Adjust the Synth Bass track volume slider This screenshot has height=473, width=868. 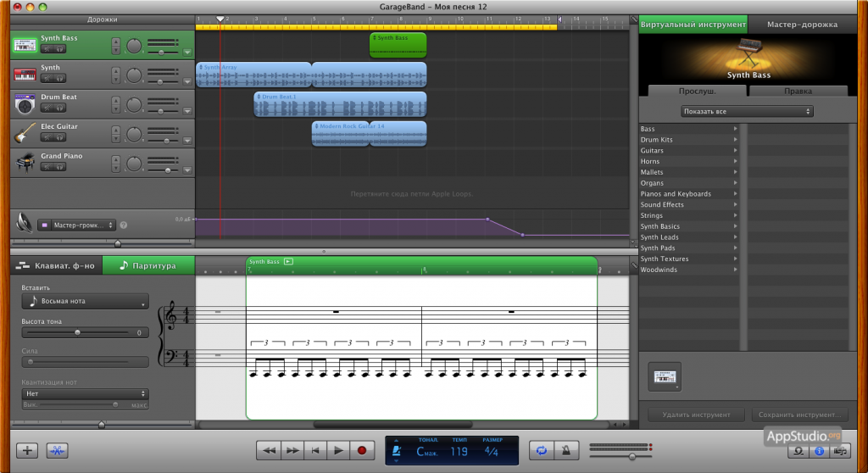[x=163, y=52]
